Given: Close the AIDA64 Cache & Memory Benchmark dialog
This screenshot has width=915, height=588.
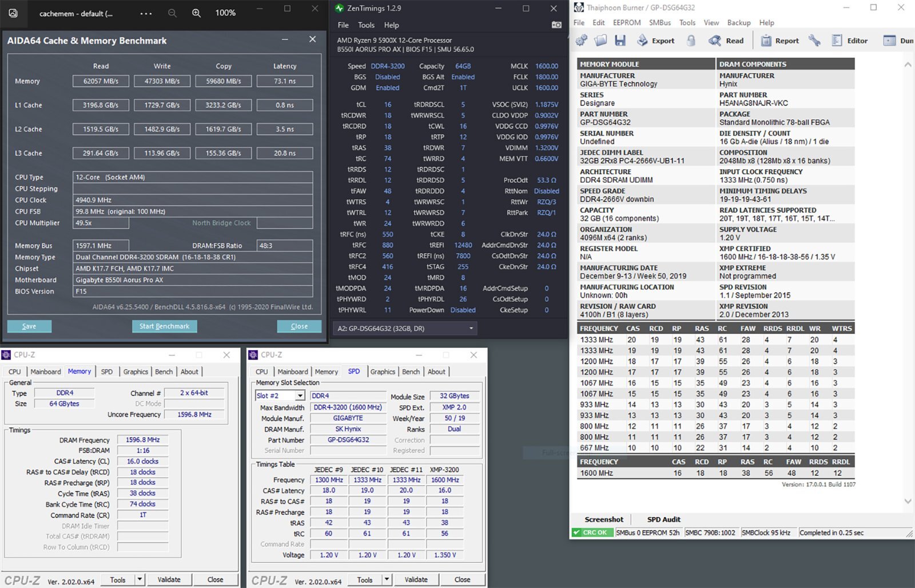Looking at the screenshot, I should [x=312, y=39].
